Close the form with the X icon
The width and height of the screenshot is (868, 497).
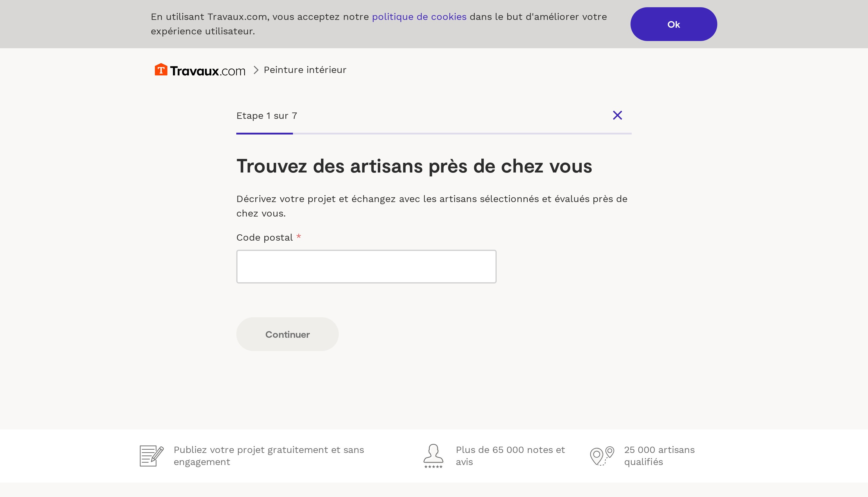click(x=617, y=116)
